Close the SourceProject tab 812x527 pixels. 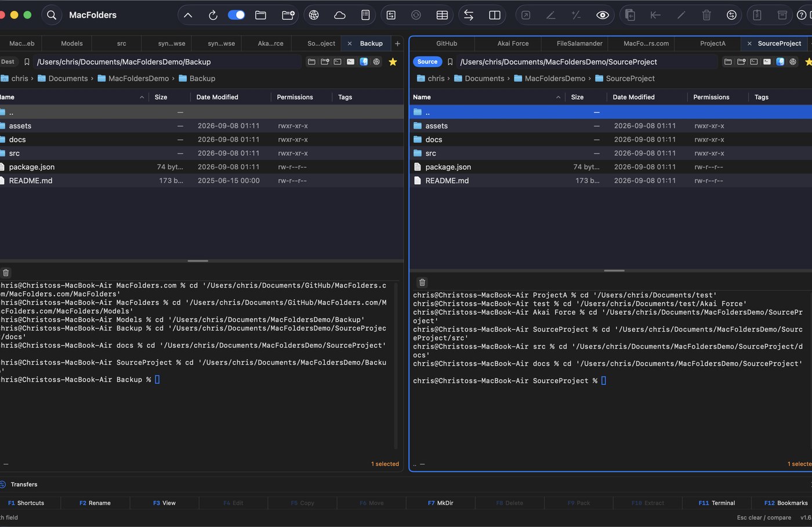click(x=749, y=43)
